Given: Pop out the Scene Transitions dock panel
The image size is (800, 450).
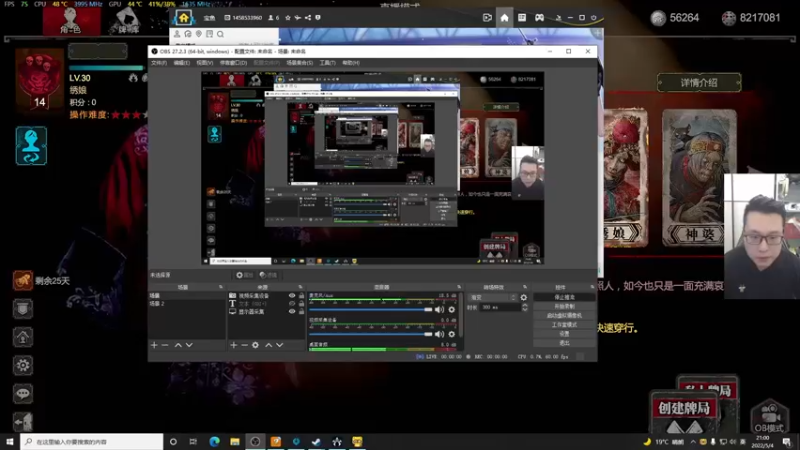Looking at the screenshot, I should point(524,287).
